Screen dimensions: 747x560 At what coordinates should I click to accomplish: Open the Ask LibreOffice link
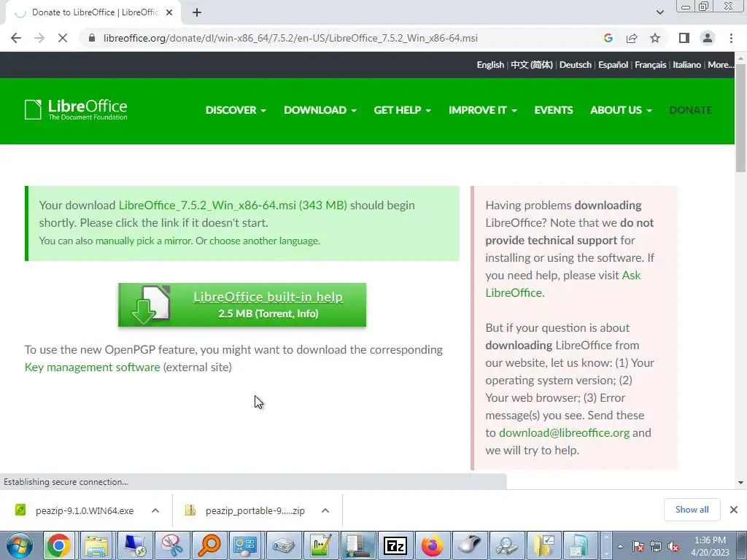[x=563, y=284]
